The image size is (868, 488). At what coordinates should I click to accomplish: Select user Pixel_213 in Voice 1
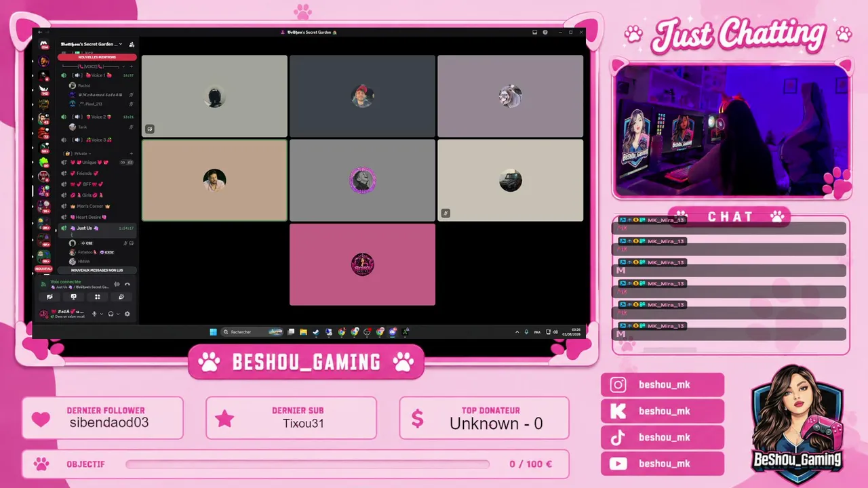[102, 104]
